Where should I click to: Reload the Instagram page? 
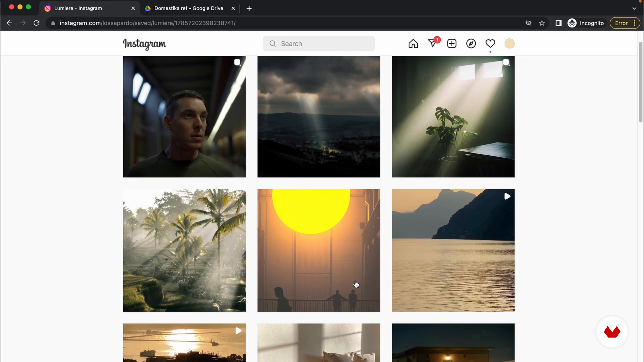(37, 23)
